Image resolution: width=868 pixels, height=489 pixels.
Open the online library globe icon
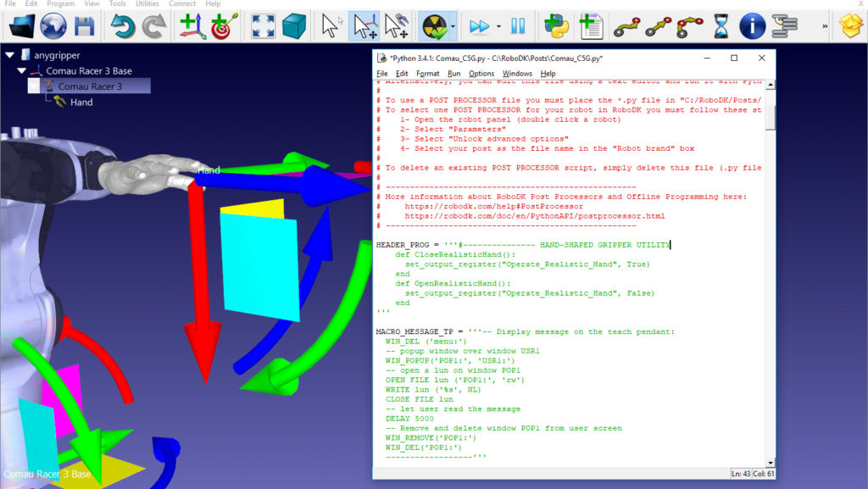pos(52,26)
